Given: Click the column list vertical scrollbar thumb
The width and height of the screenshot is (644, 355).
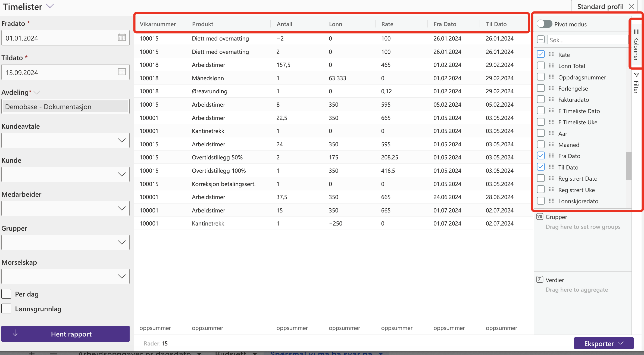Looking at the screenshot, I should point(629,166).
